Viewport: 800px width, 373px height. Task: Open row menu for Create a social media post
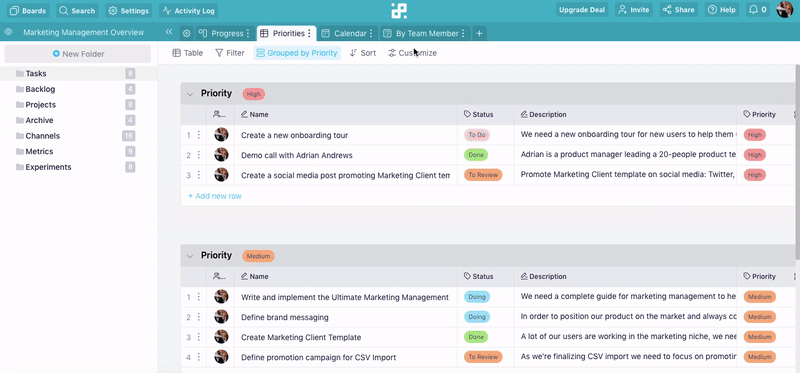pyautogui.click(x=198, y=175)
